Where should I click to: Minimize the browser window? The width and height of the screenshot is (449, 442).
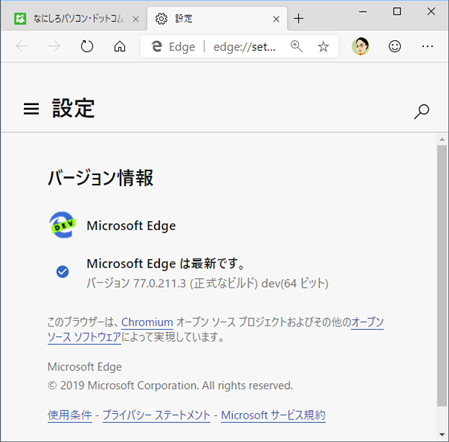(x=363, y=12)
